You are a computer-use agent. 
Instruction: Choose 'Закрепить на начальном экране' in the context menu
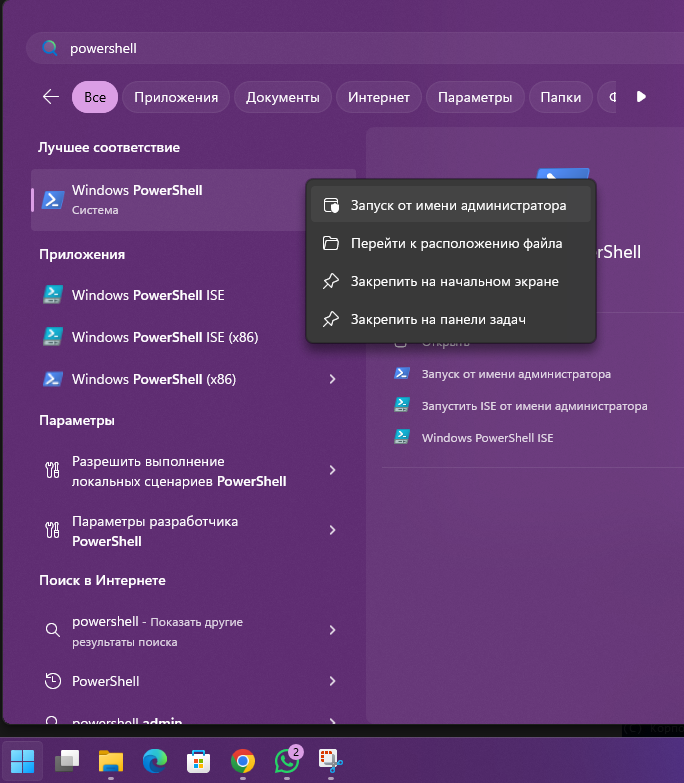(x=450, y=281)
